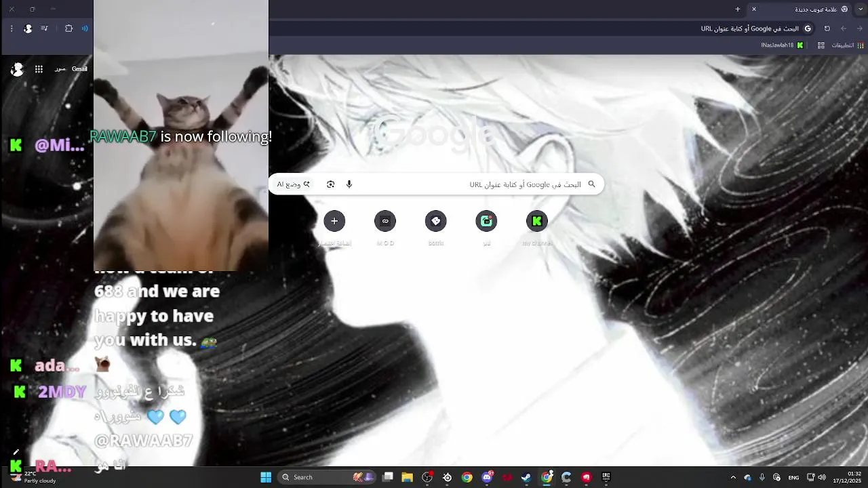Start voice search with microphone icon
The image size is (868, 488).
(349, 184)
